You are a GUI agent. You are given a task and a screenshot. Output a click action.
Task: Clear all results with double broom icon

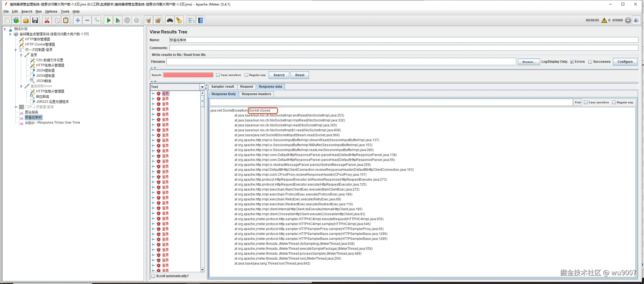(x=158, y=20)
